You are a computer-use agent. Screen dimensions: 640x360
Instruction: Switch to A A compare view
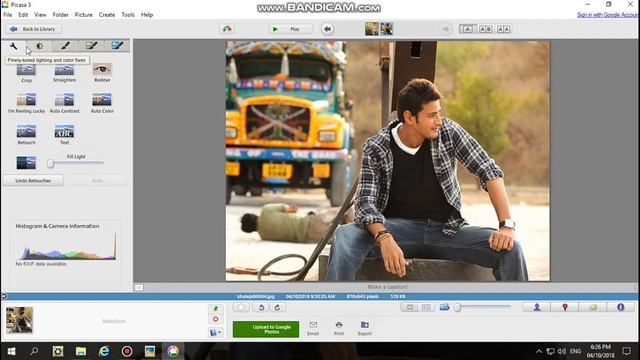coord(503,29)
